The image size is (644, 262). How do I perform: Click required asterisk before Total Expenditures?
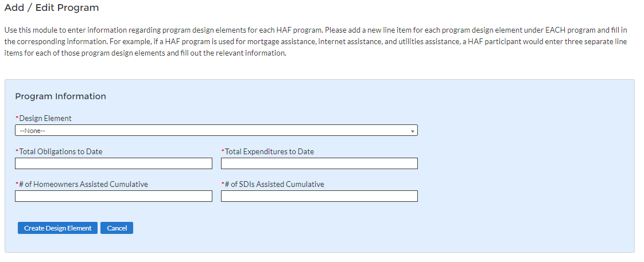(x=223, y=151)
